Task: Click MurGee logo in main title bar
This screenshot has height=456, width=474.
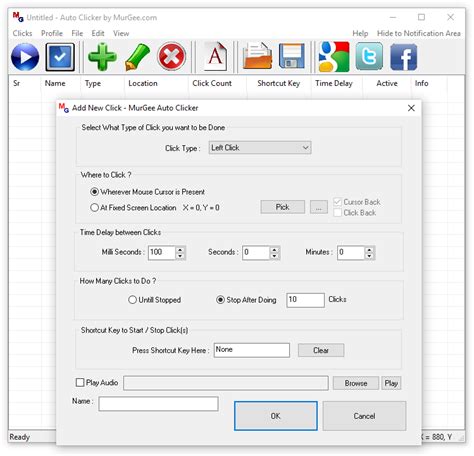Action: [18, 17]
